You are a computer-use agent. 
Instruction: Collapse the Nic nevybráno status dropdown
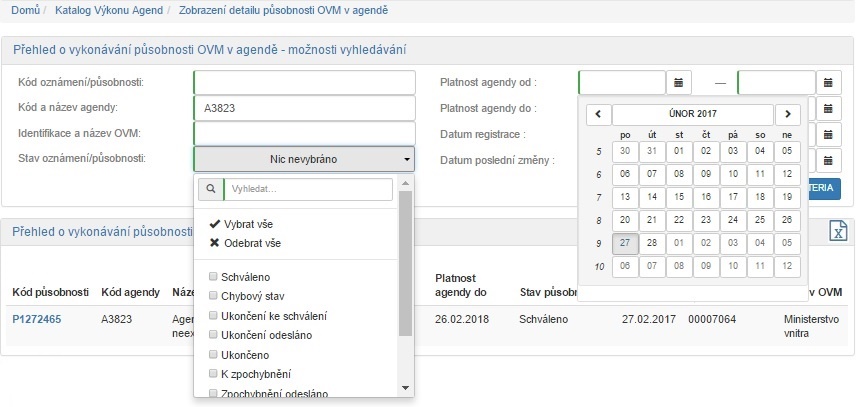[x=303, y=159]
